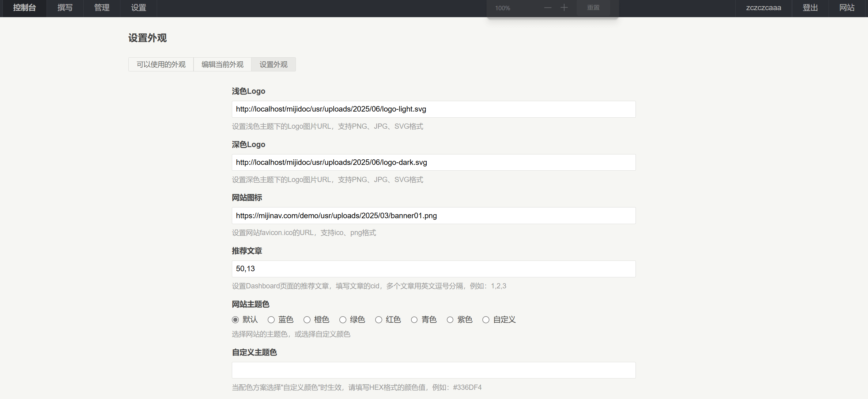This screenshot has height=399, width=868.
Task: Switch to 可以使用的外观 tab
Action: [x=161, y=64]
